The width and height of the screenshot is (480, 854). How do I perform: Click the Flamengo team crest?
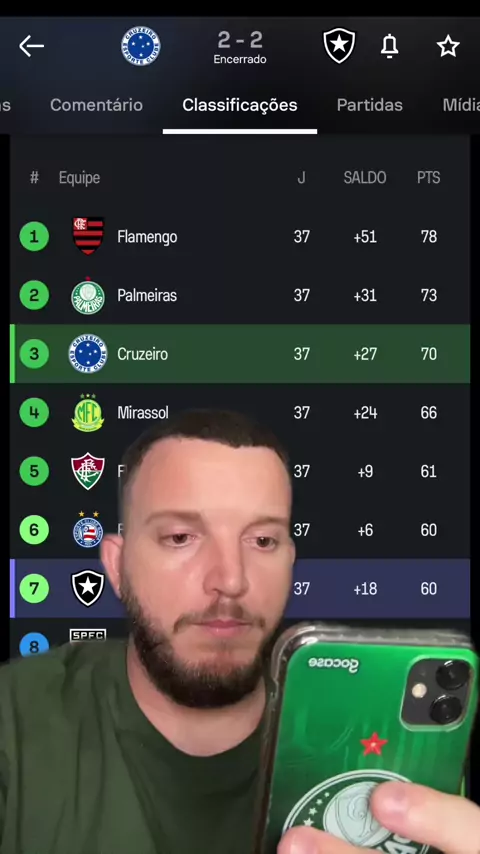point(88,236)
